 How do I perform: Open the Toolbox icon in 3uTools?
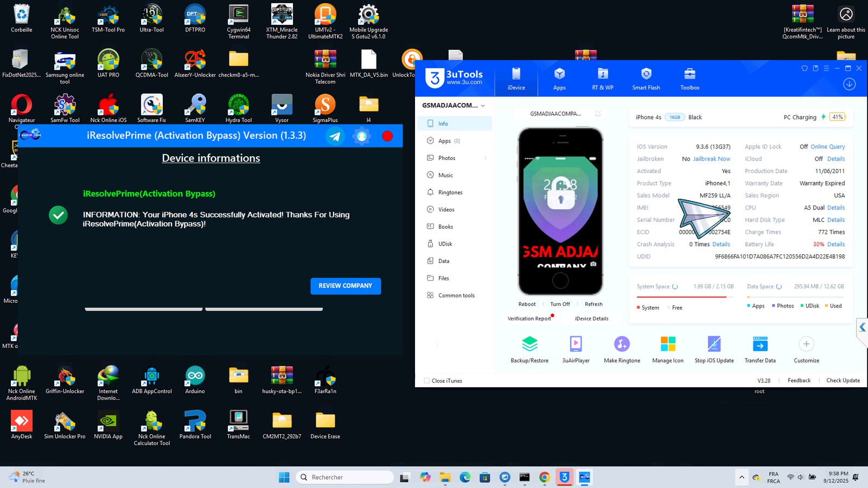click(x=690, y=74)
